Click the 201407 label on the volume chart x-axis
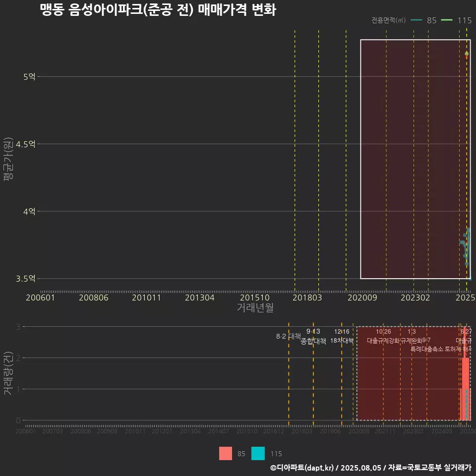Image resolution: width=476 pixels, height=476 pixels. point(219,431)
